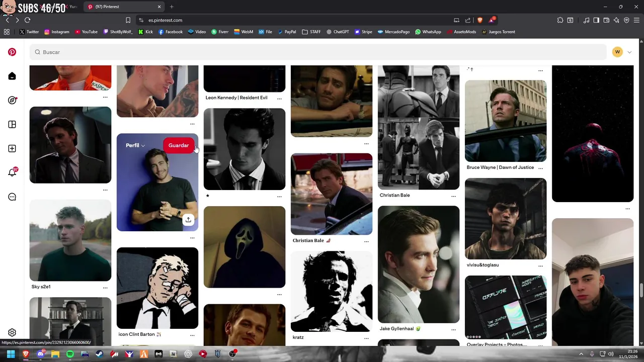The image size is (644, 362).
Task: Go to the home feed icon
Action: coord(12,76)
